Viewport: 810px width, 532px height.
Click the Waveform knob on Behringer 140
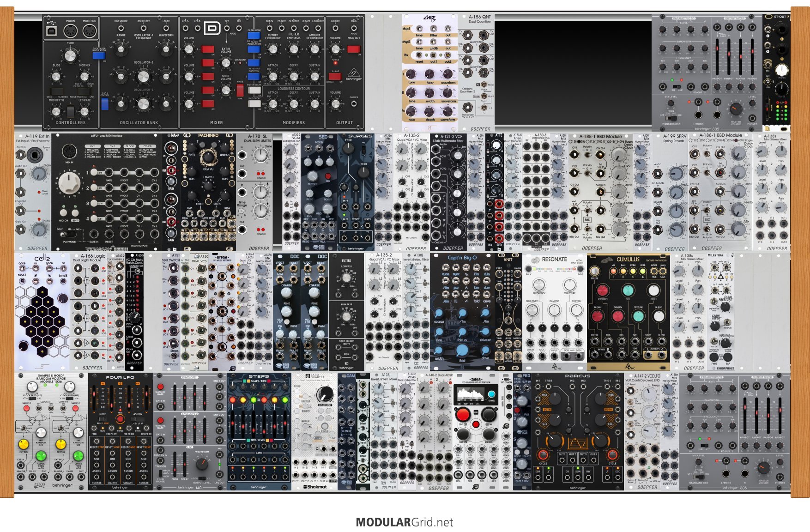pos(202,465)
